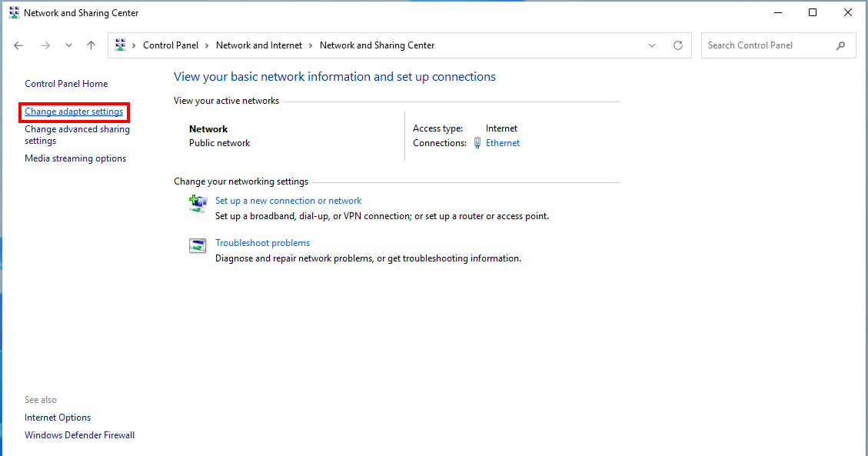This screenshot has height=456, width=868.
Task: Expand the address bar previous locations dropdown
Action: point(652,45)
